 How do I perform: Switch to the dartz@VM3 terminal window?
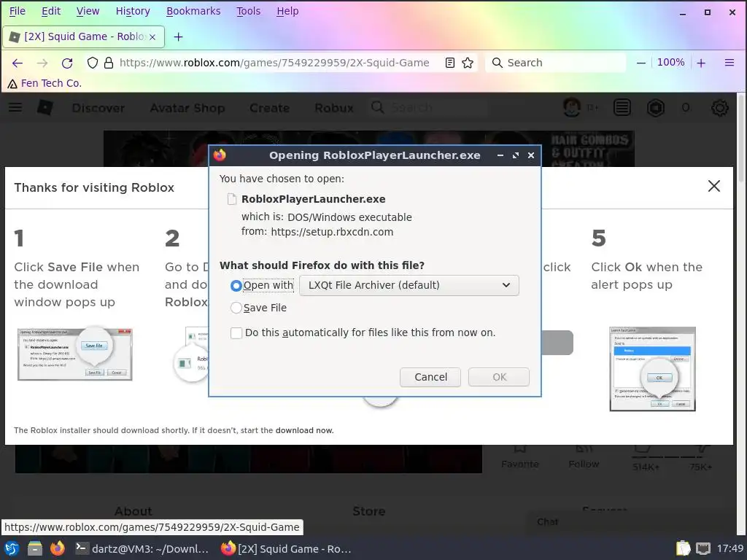142,548
